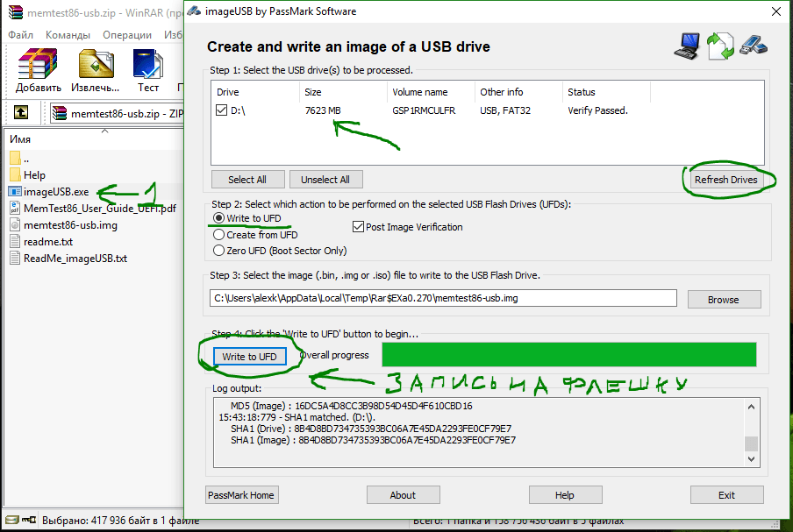Select the MemTest86_User_Guide_UEFI.pdf file
Screen dimensions: 793x532
[99, 209]
